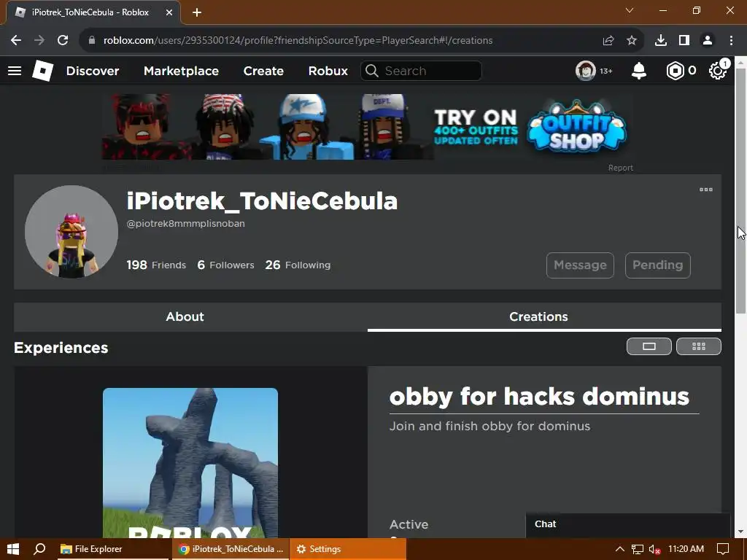Click the muted volume tray icon
Image resolution: width=747 pixels, height=560 pixels.
(x=654, y=549)
